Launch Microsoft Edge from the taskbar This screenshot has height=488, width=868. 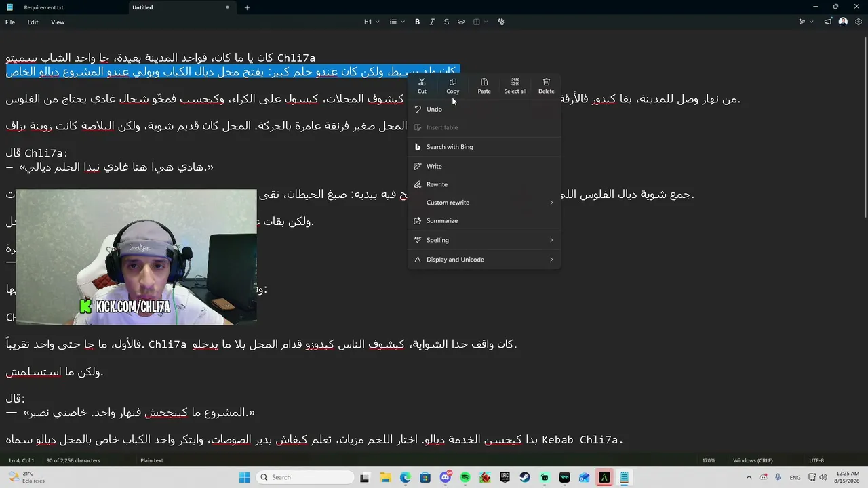point(406,477)
